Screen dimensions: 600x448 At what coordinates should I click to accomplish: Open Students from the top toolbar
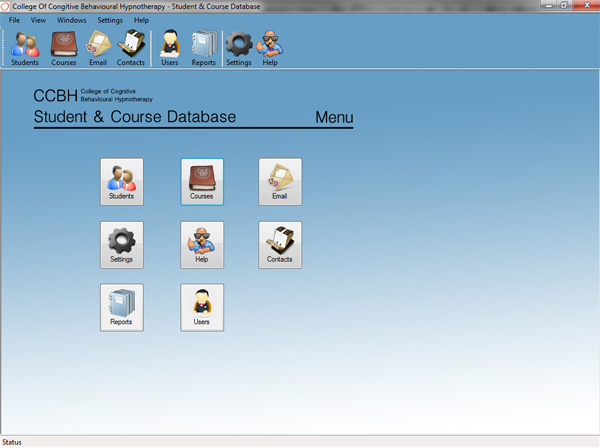tap(25, 49)
